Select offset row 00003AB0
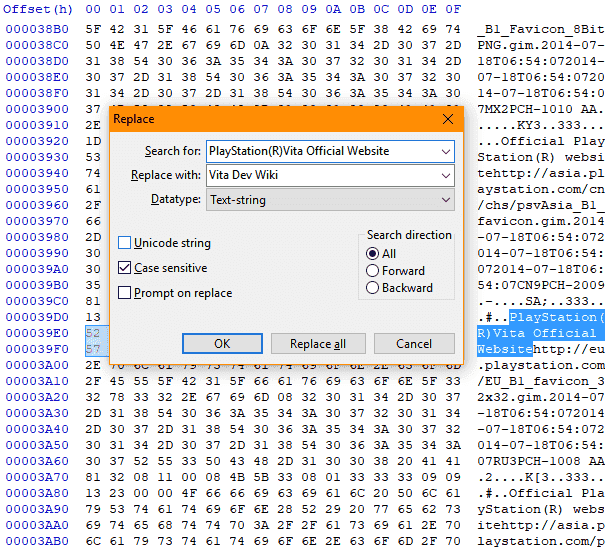 tap(37, 541)
